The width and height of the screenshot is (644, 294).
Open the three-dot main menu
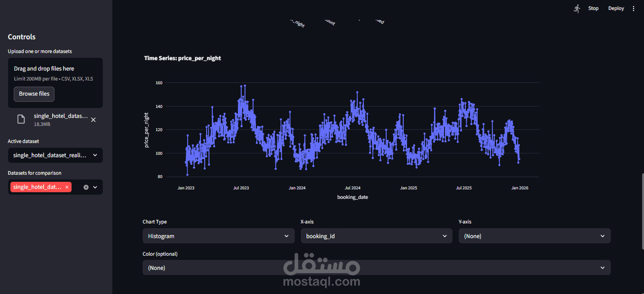(634, 9)
